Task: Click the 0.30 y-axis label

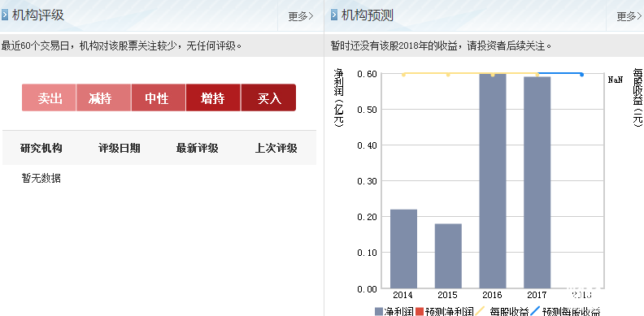Action: pos(368,181)
